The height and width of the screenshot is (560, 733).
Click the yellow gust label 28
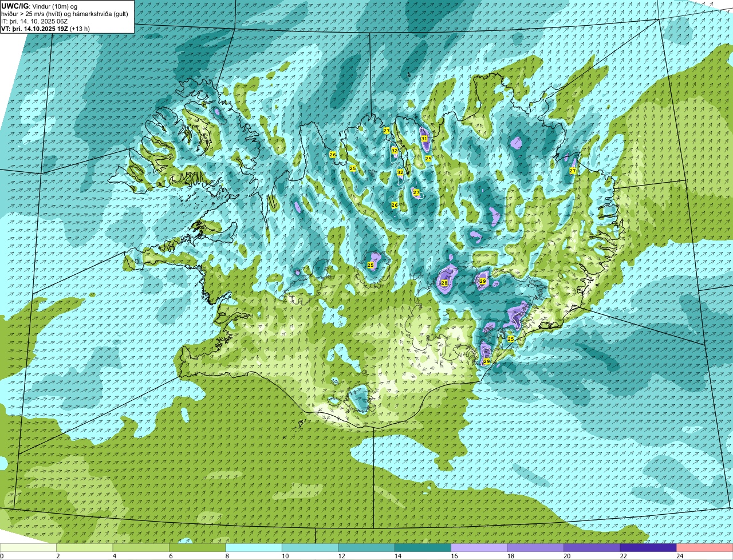[x=444, y=283]
